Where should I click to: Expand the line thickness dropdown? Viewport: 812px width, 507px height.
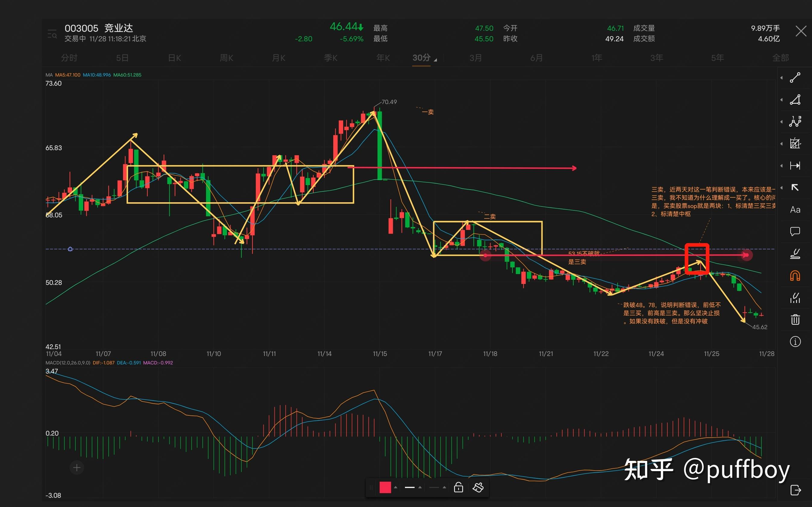click(420, 487)
